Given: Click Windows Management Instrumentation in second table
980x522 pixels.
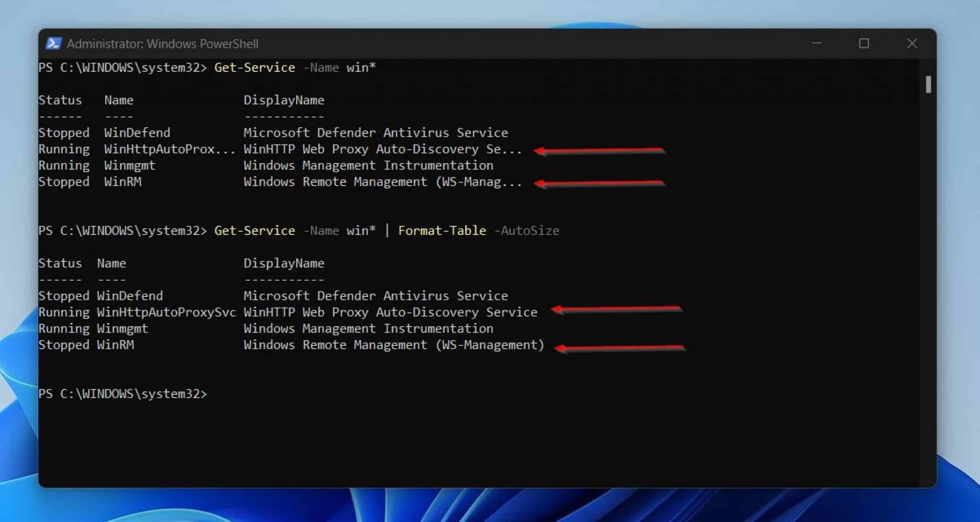Looking at the screenshot, I should [x=368, y=329].
